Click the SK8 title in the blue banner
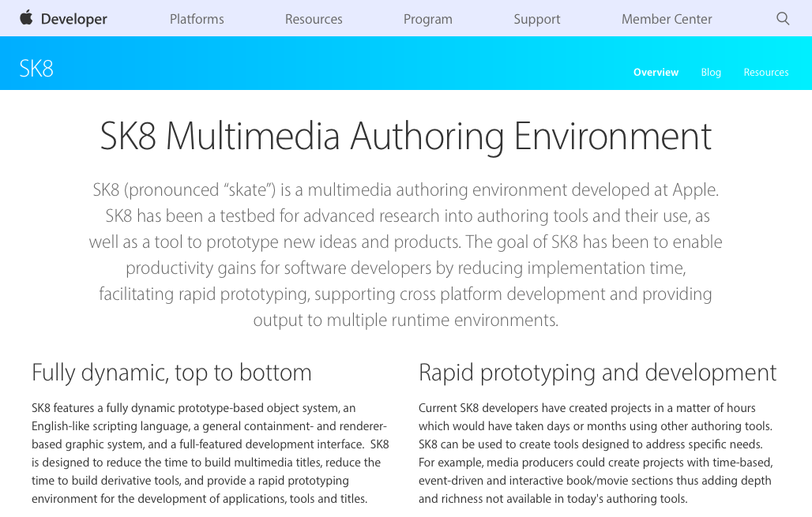 36,69
